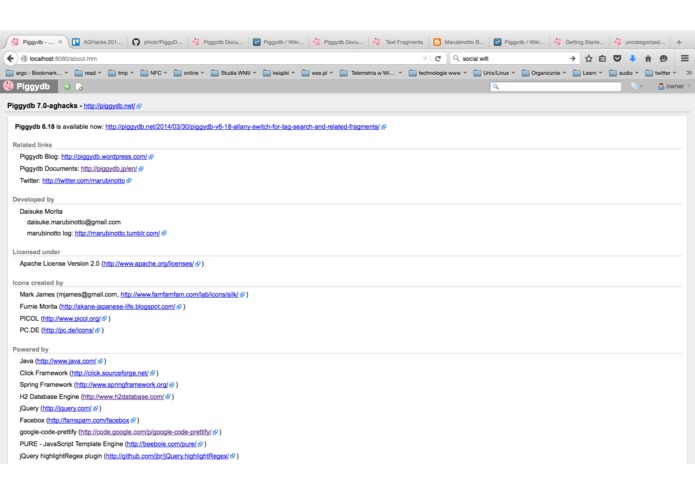Open the www.java.com link

click(66, 361)
